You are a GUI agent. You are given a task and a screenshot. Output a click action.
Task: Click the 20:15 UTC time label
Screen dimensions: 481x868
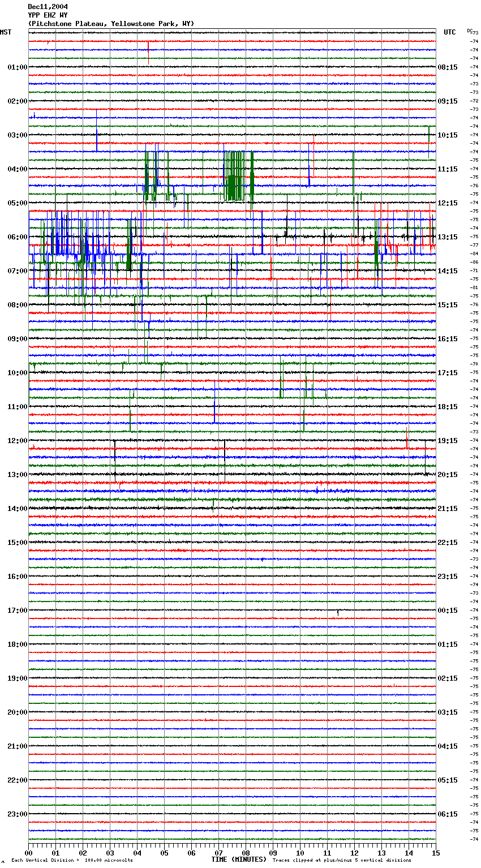pyautogui.click(x=448, y=475)
